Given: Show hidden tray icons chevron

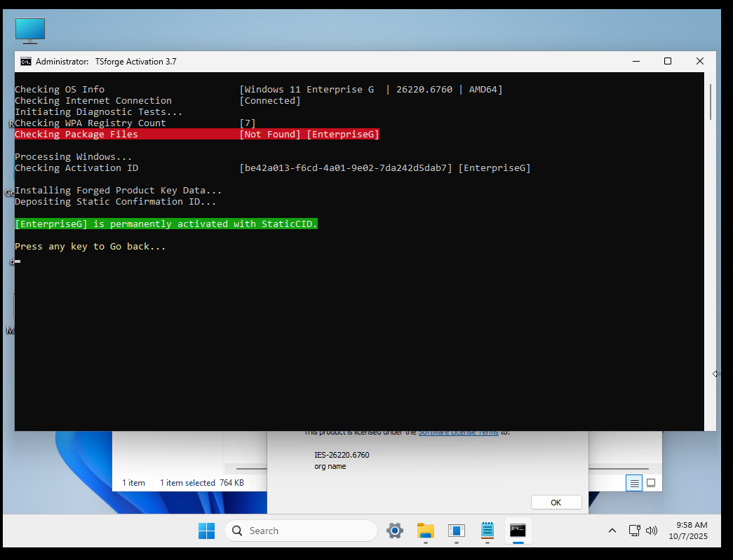Looking at the screenshot, I should pyautogui.click(x=612, y=531).
